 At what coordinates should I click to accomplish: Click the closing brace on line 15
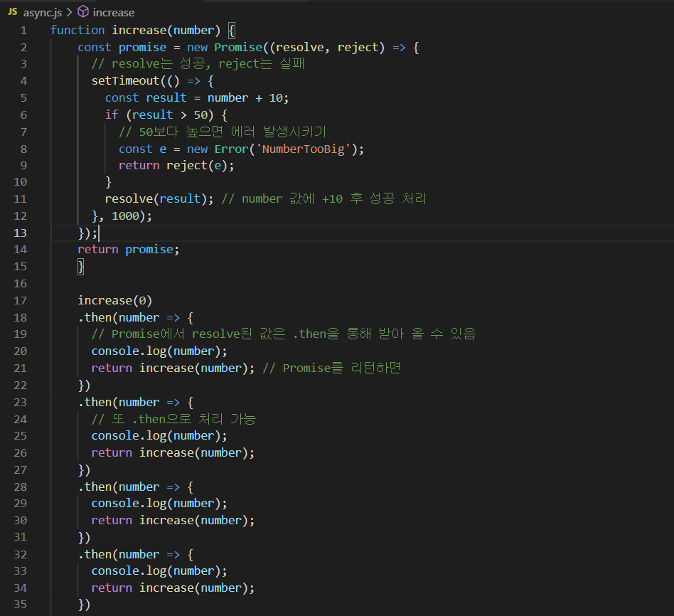tap(81, 267)
